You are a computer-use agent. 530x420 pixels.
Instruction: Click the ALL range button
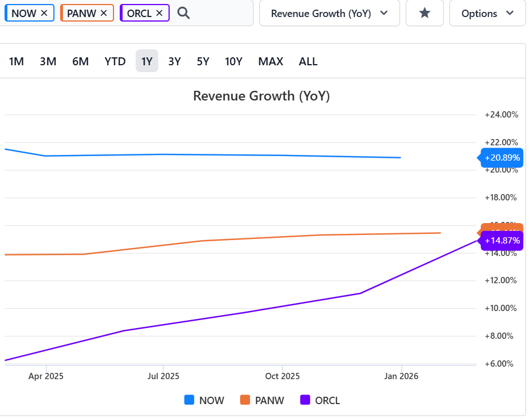308,61
